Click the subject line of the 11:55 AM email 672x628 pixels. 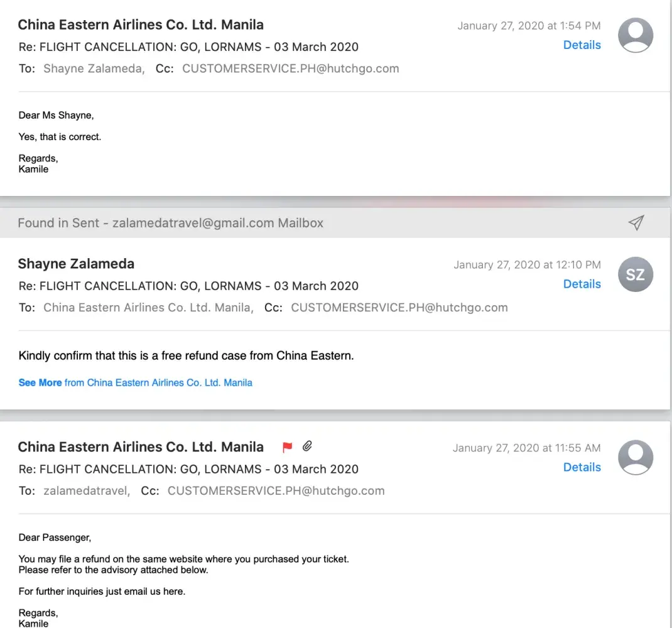(188, 469)
